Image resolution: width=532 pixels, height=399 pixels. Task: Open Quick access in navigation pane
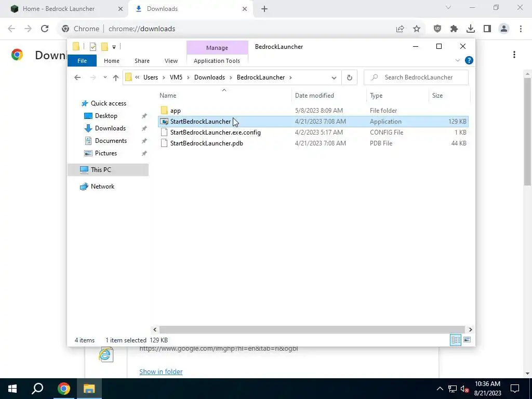pos(108,103)
